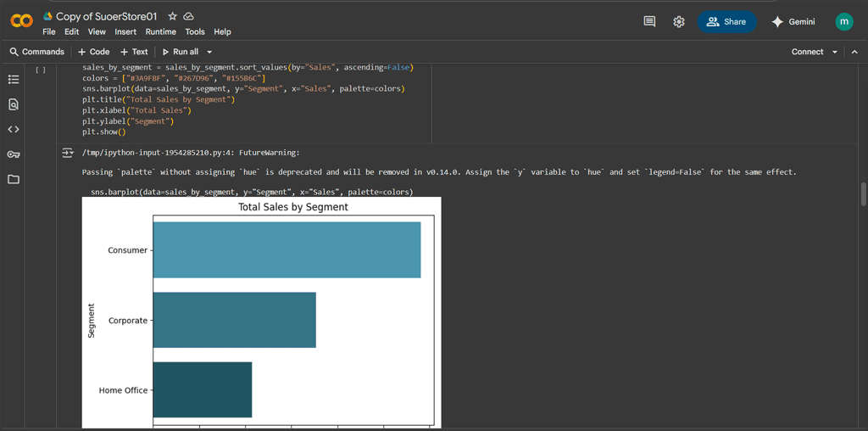
Task: Click the Share button
Action: pos(726,22)
